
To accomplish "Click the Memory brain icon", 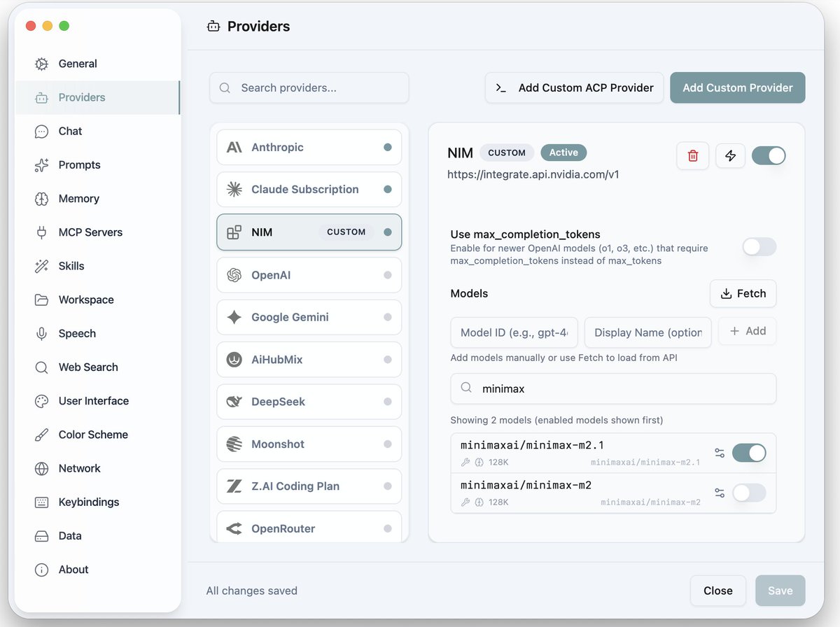I will tap(41, 199).
